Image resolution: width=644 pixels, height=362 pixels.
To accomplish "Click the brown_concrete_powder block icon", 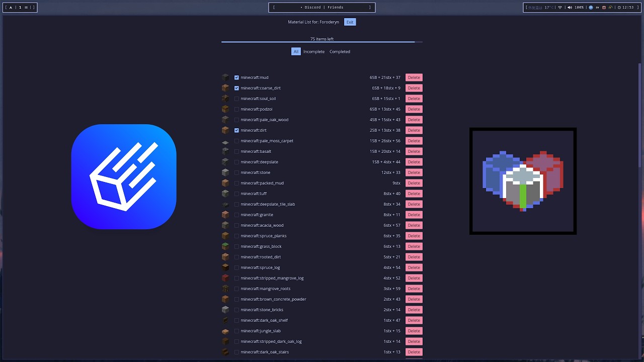I will point(225,299).
